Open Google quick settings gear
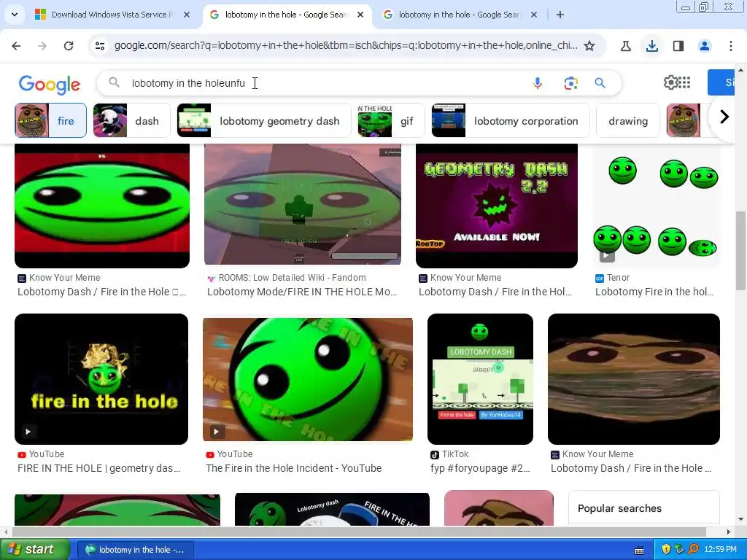The image size is (747, 560). pos(670,82)
